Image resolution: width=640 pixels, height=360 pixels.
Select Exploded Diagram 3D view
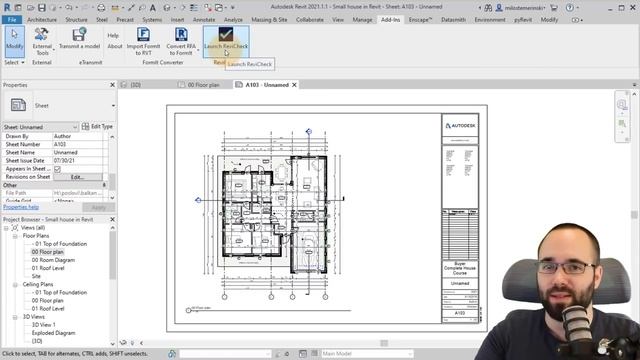click(53, 333)
